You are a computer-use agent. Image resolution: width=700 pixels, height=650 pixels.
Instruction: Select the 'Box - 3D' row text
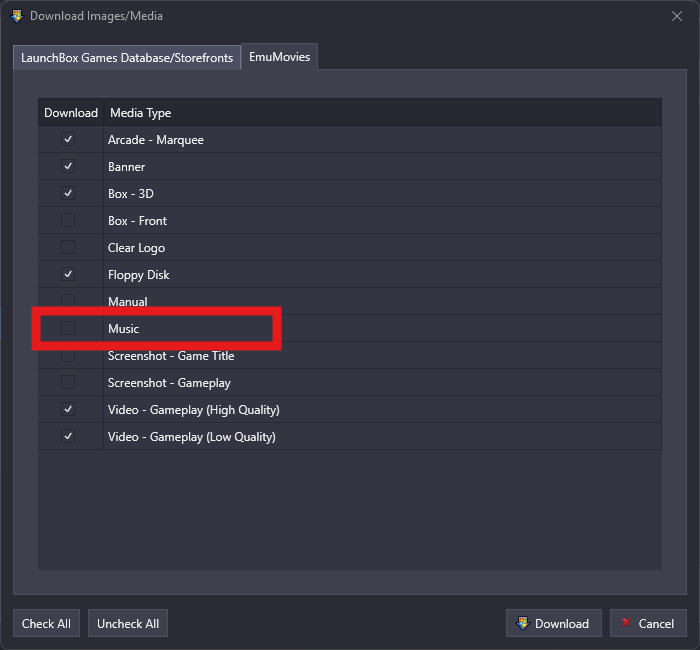[x=131, y=194]
